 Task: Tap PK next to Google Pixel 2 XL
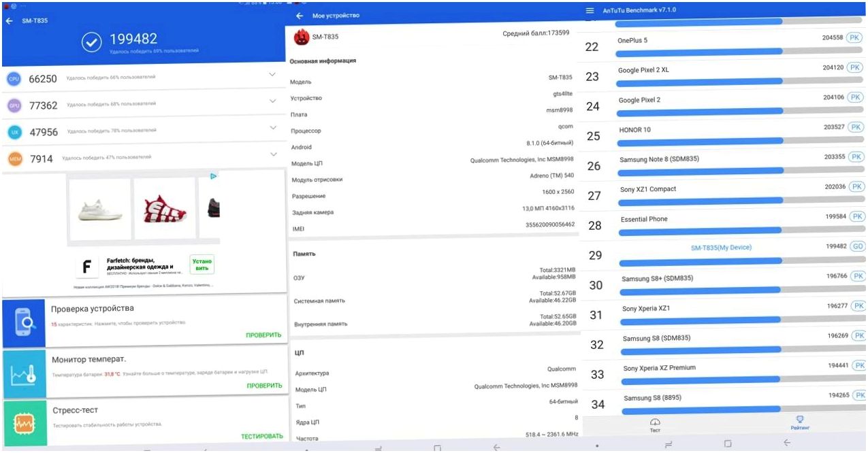pyautogui.click(x=855, y=68)
